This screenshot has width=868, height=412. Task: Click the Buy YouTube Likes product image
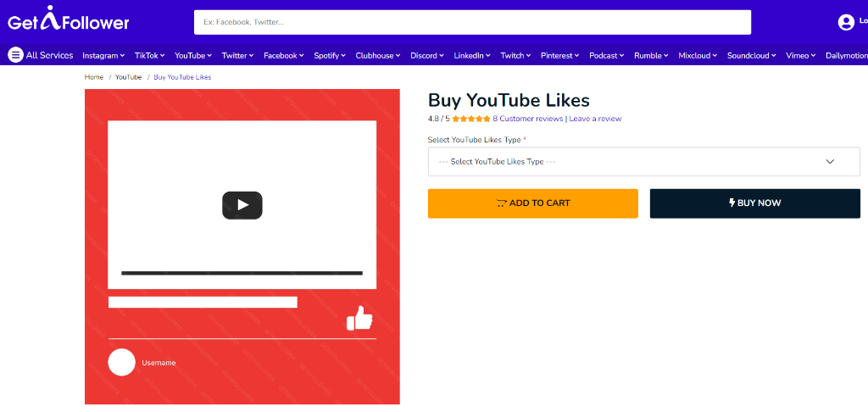click(242, 247)
